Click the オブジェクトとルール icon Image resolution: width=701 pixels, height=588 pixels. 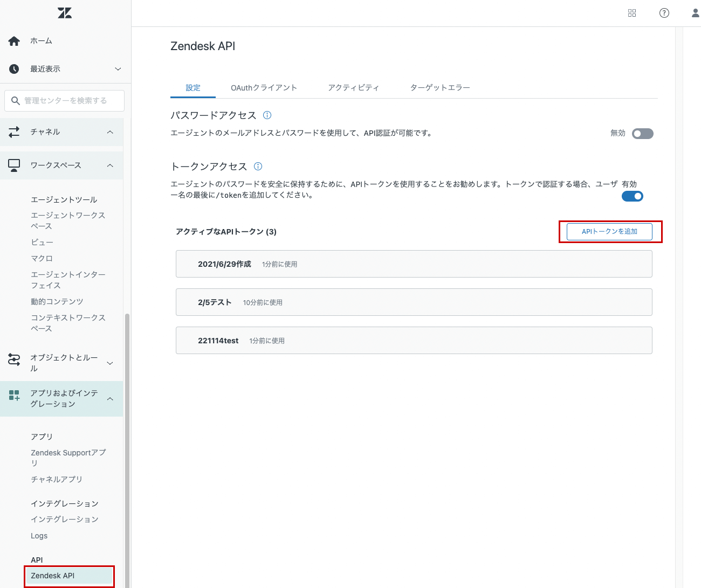[x=14, y=359]
